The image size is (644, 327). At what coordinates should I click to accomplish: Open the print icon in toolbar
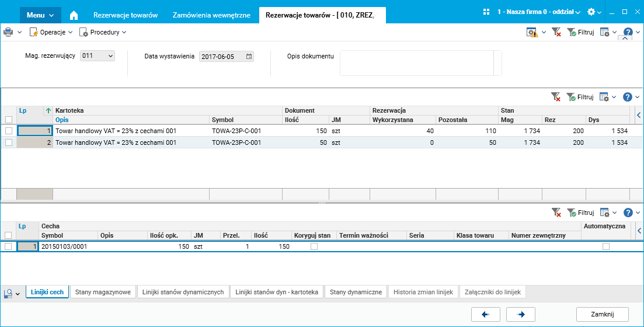[8, 32]
